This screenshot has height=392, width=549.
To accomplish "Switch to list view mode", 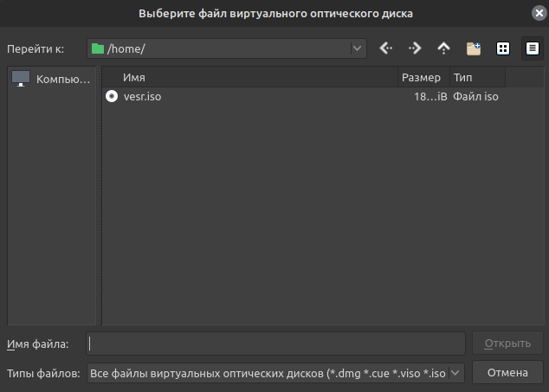I will 502,48.
